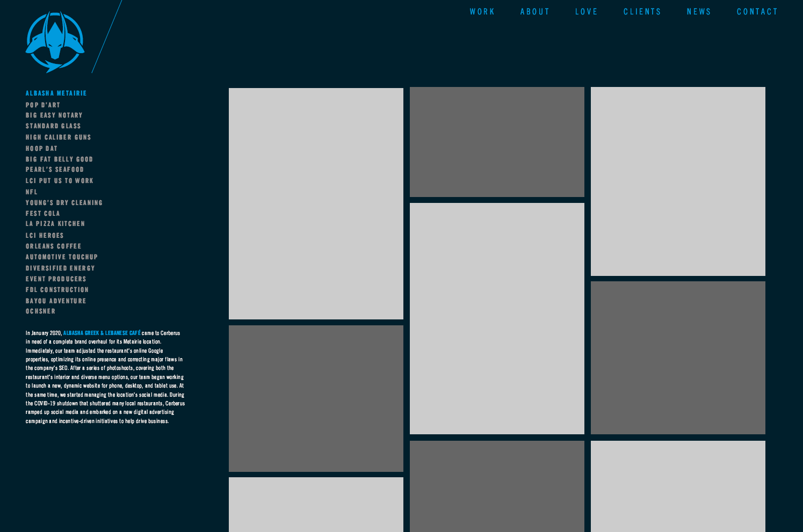803x532 pixels.
Task: Click the Cerberus three-headed dog logo
Action: [x=55, y=42]
